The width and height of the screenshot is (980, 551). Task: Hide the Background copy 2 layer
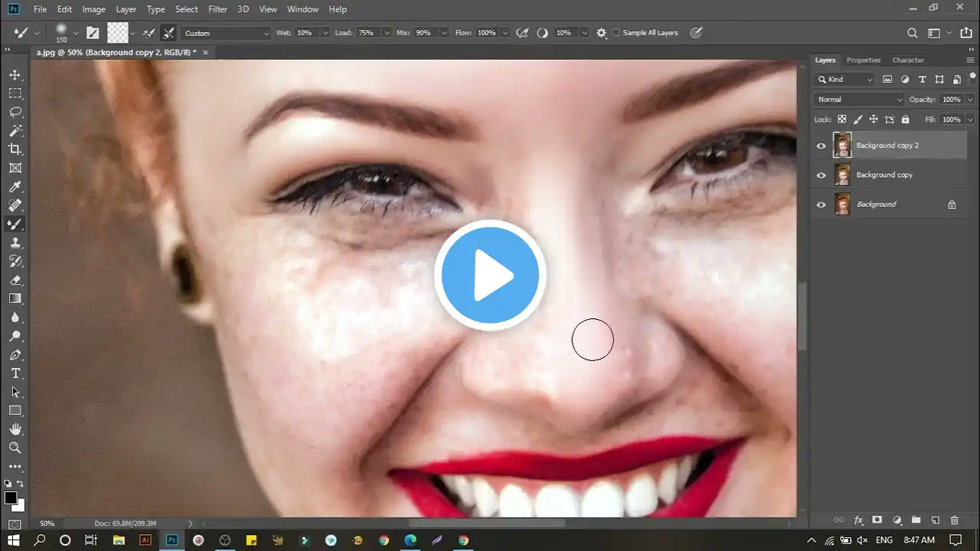[x=822, y=145]
